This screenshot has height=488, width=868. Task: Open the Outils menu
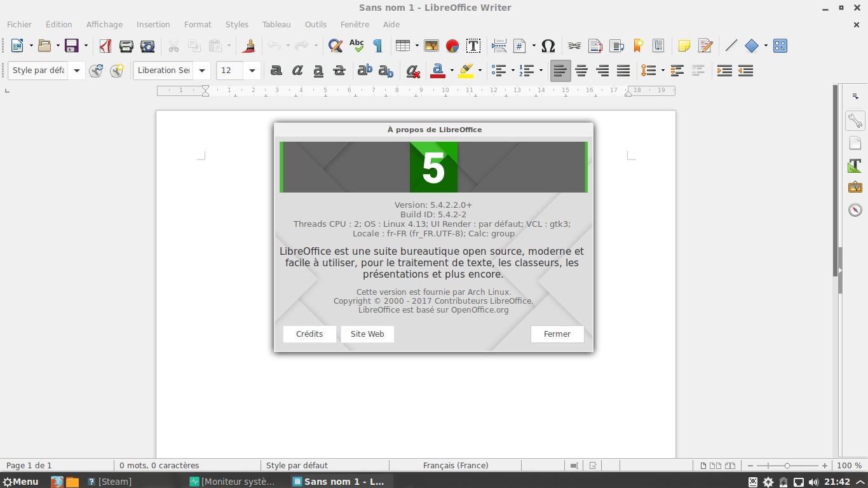coord(316,24)
